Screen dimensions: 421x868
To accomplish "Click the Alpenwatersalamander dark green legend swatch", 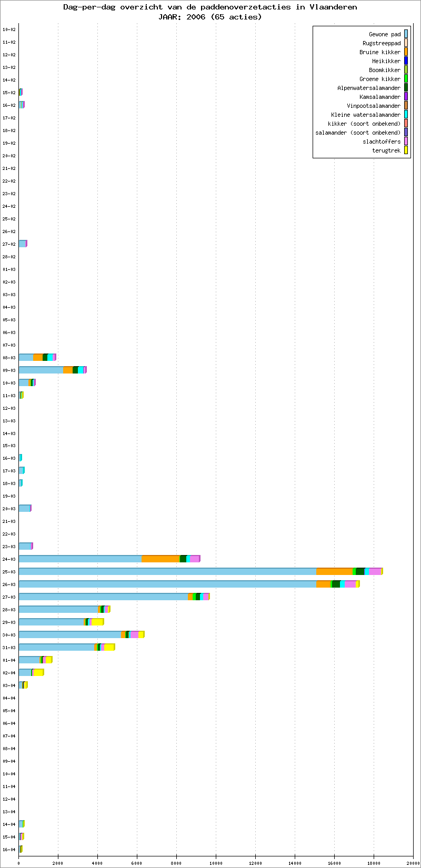I will tap(406, 88).
